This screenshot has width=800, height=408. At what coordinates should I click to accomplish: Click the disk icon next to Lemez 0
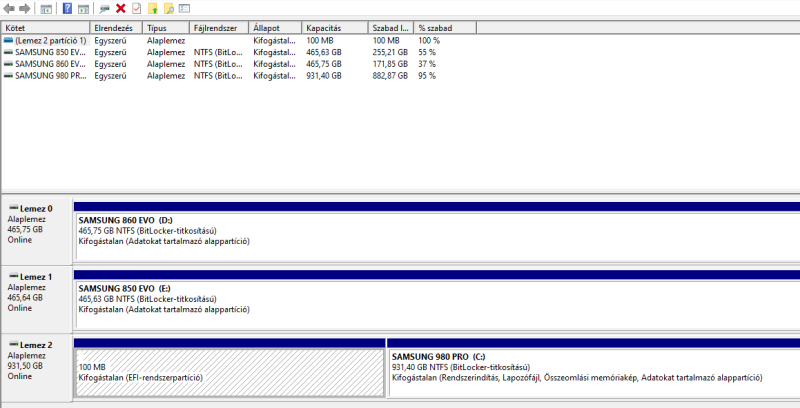pyautogui.click(x=14, y=208)
